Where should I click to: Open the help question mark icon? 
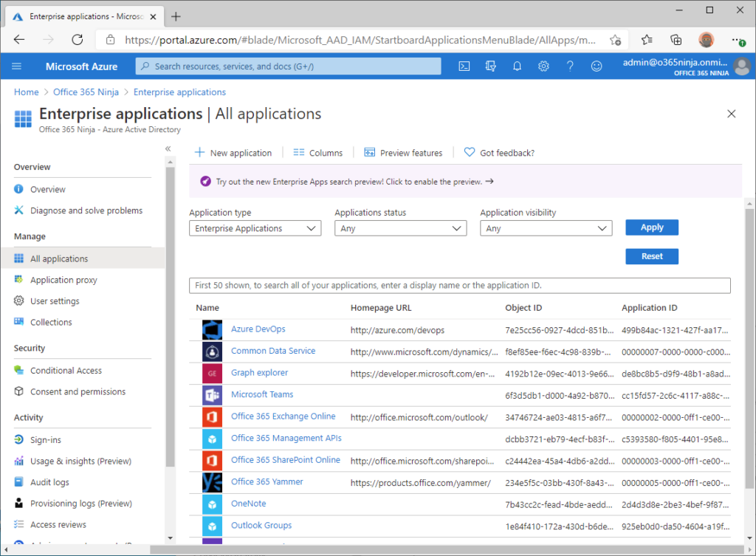[x=570, y=66]
